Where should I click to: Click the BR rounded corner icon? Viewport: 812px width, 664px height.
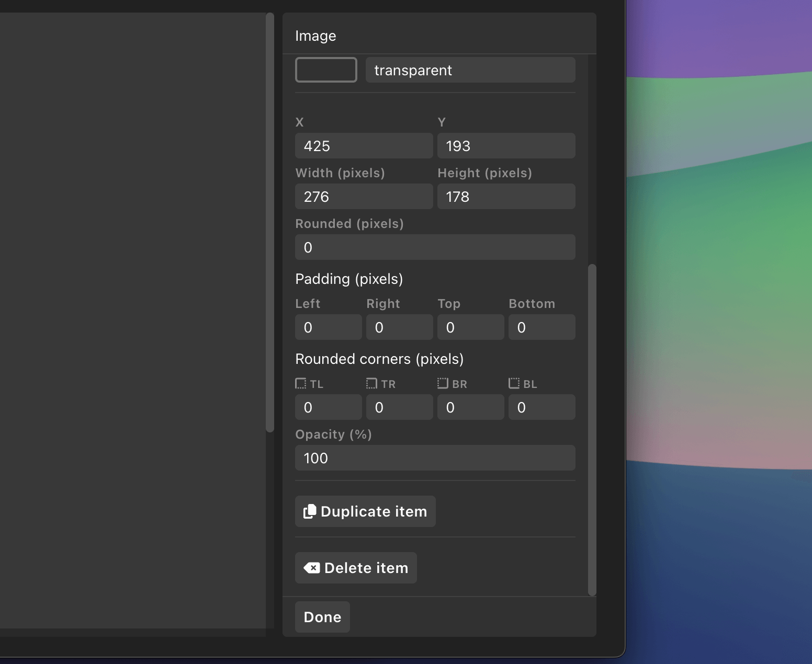tap(443, 383)
